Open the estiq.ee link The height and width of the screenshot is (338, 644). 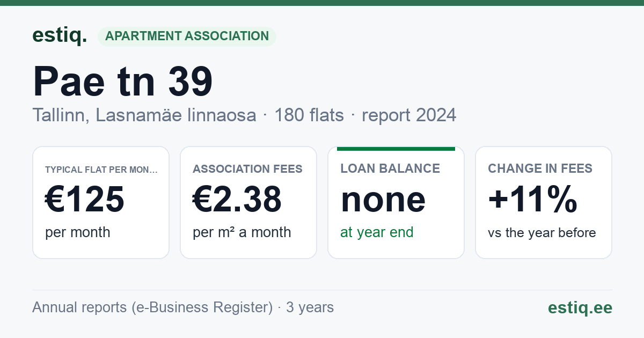[580, 307]
